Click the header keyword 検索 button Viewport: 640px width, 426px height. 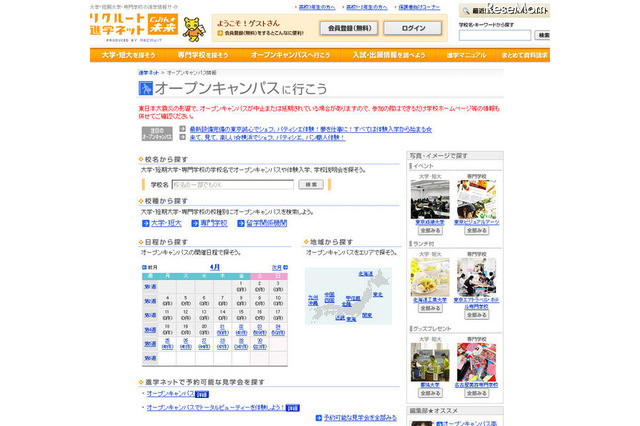(x=542, y=36)
